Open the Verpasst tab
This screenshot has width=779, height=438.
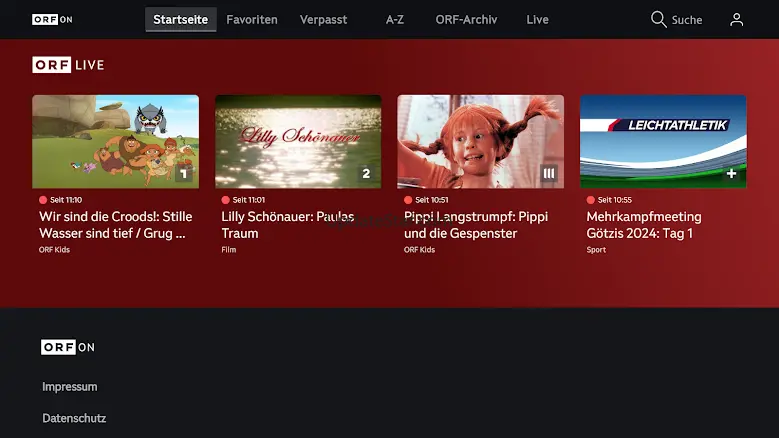tap(323, 19)
